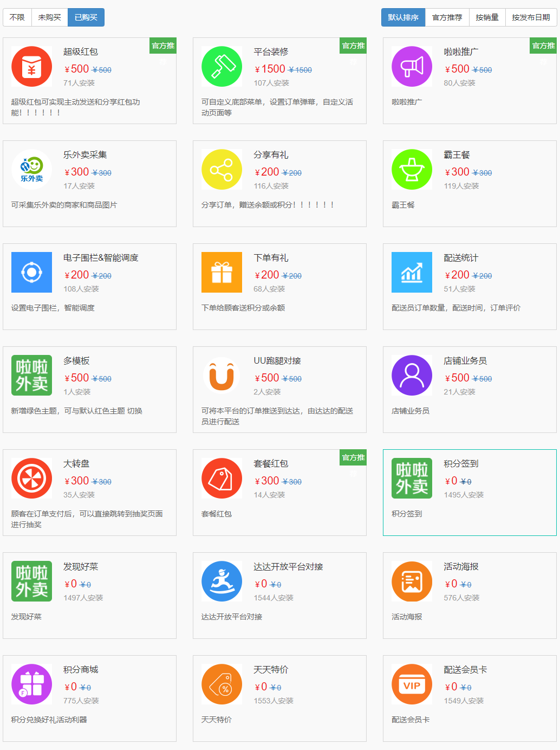The width and height of the screenshot is (560, 750).
Task: Sort list by 按销量
Action: (x=487, y=17)
